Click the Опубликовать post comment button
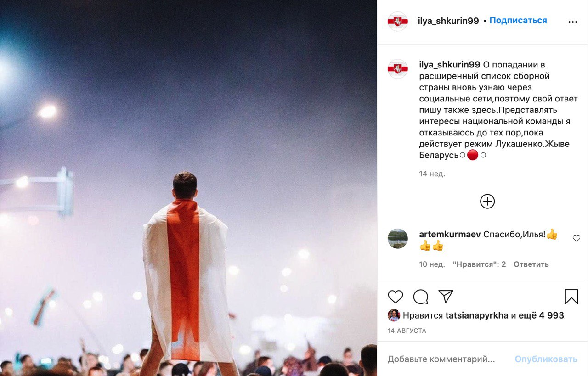Image resolution: width=588 pixels, height=376 pixels. (x=546, y=359)
